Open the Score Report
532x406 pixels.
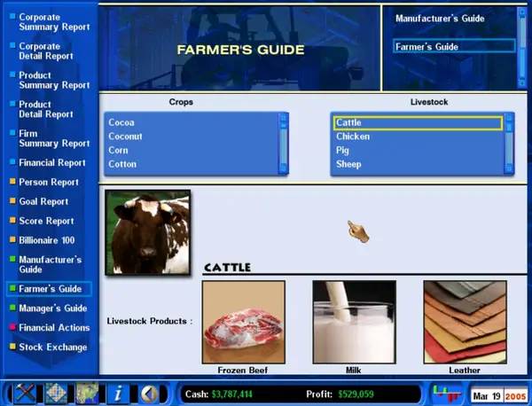(46, 221)
